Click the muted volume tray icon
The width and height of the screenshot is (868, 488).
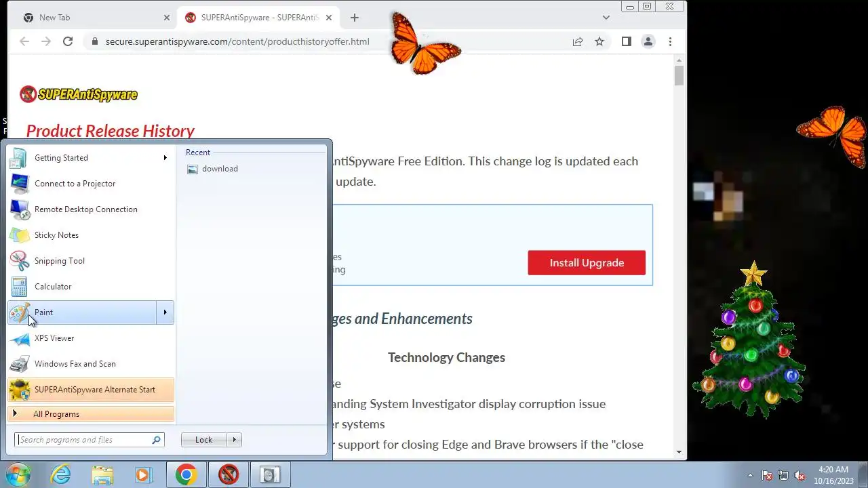click(x=800, y=475)
